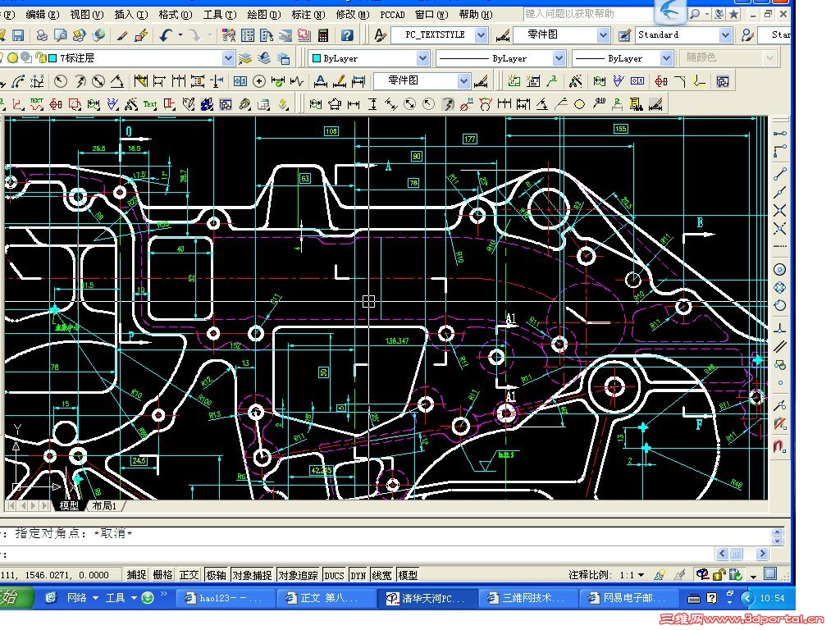Open Print Preview
This screenshot has width=840, height=630.
[x=61, y=35]
